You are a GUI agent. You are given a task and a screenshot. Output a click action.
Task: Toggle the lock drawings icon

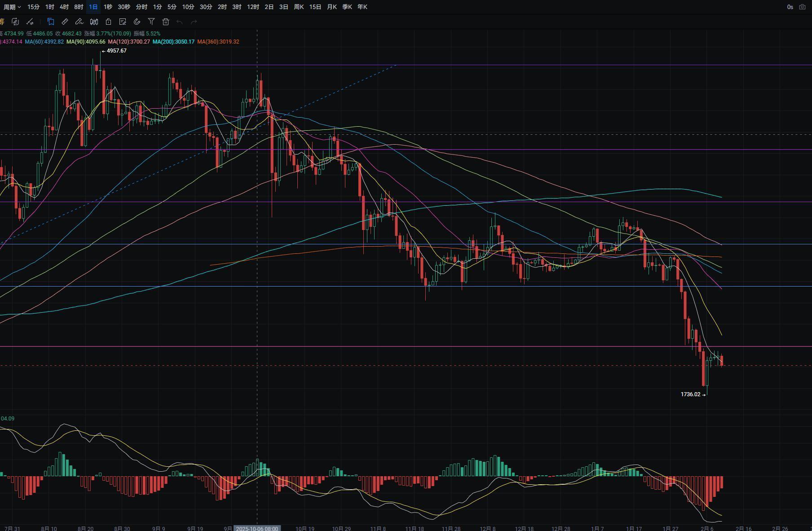click(x=108, y=22)
